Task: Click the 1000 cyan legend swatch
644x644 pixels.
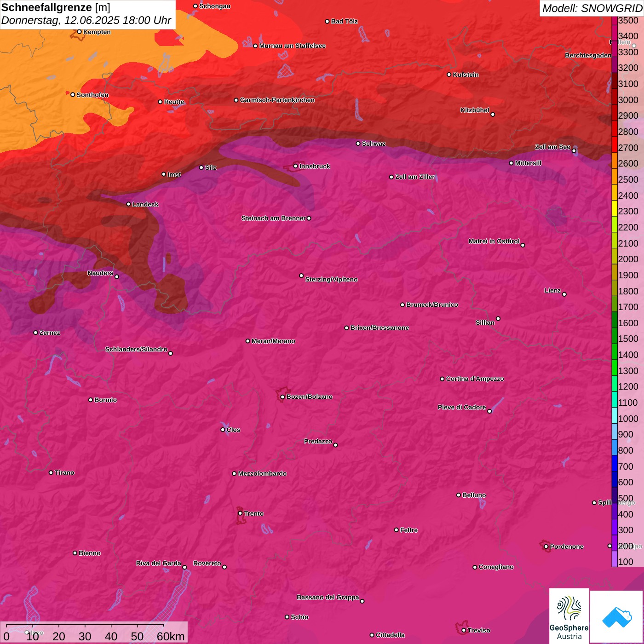Action: point(615,415)
